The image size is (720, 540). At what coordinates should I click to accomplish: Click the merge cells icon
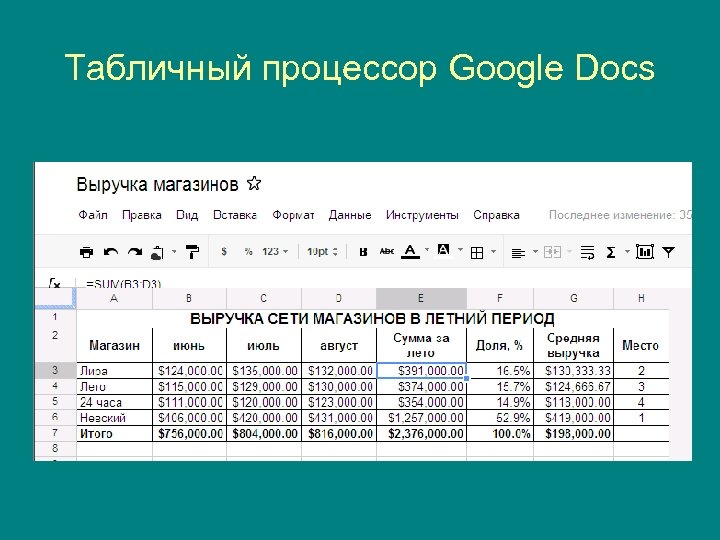[552, 252]
